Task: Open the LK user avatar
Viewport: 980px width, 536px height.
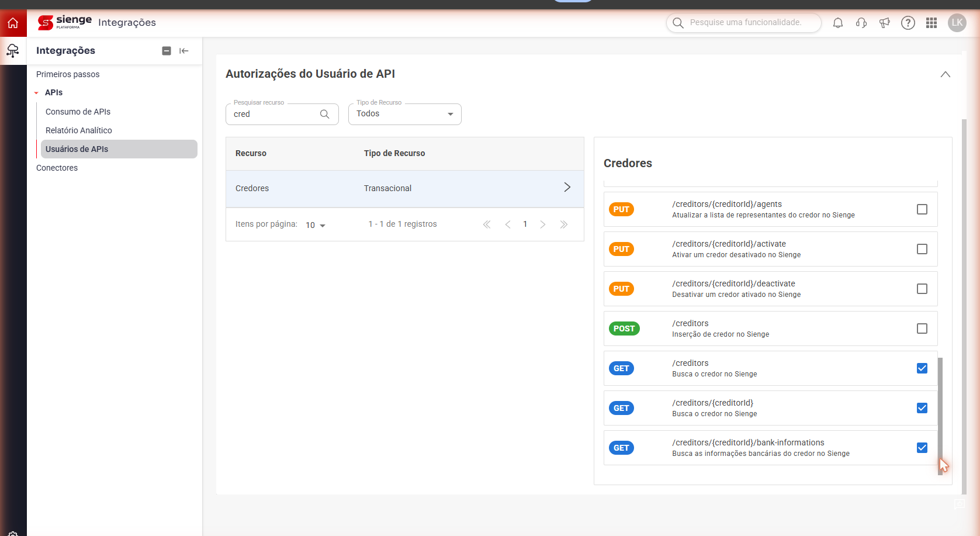Action: [957, 23]
